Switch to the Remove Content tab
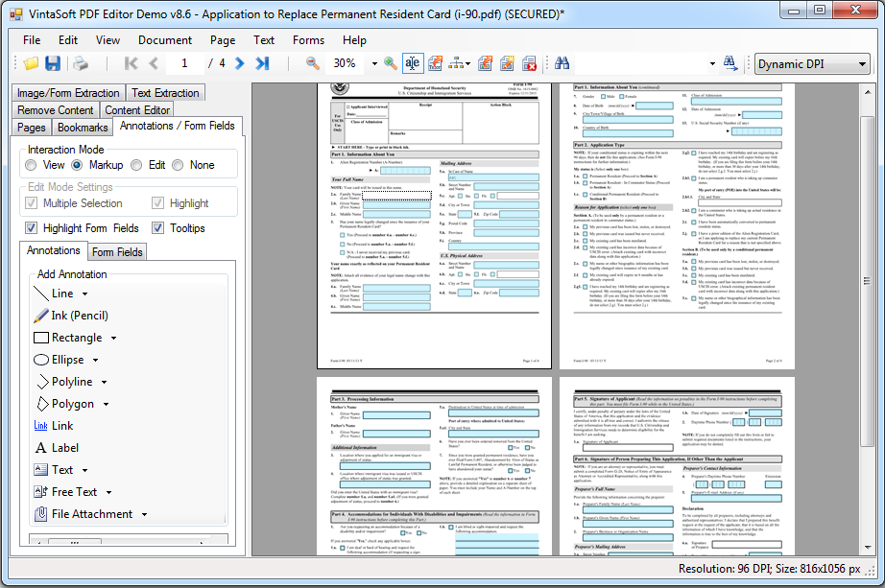 click(x=56, y=110)
